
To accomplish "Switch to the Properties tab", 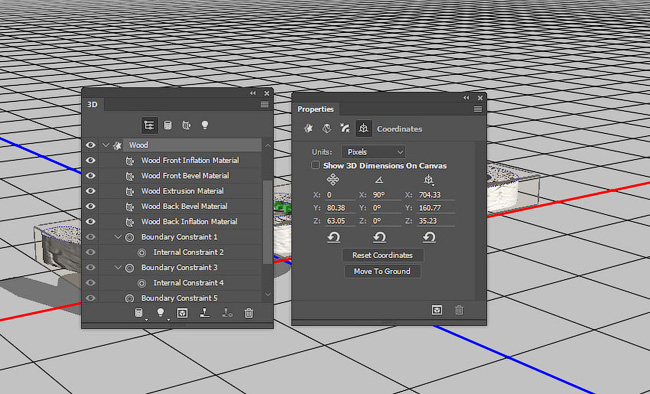I will click(315, 109).
